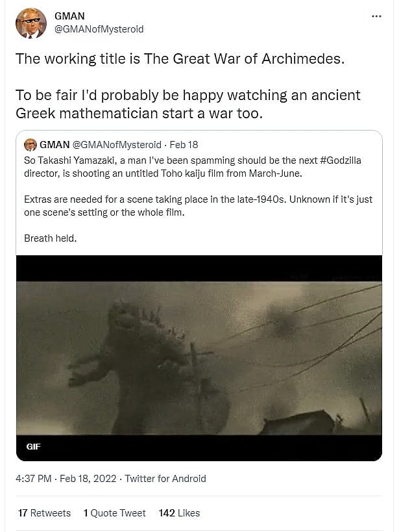
Task: View the 17 Retweets list
Action: (x=44, y=513)
